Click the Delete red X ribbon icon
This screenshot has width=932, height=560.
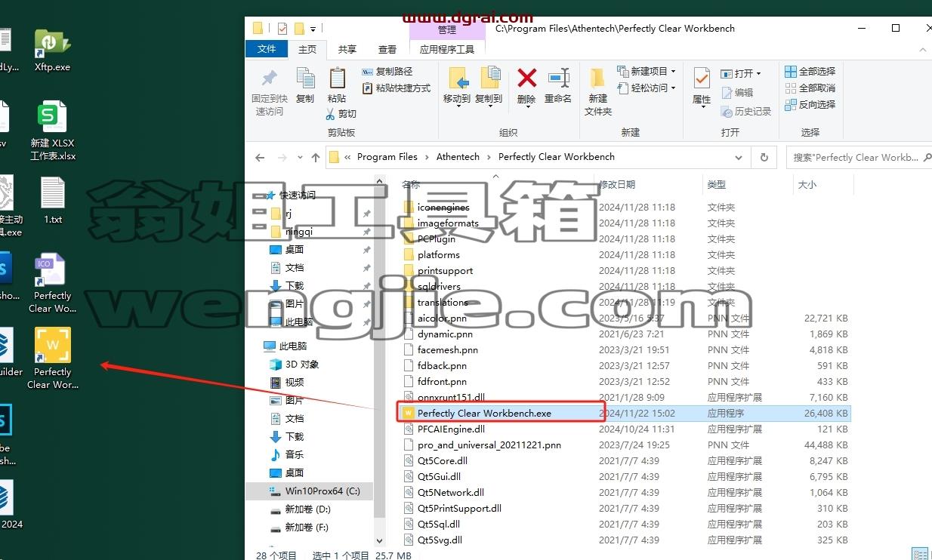pyautogui.click(x=526, y=78)
